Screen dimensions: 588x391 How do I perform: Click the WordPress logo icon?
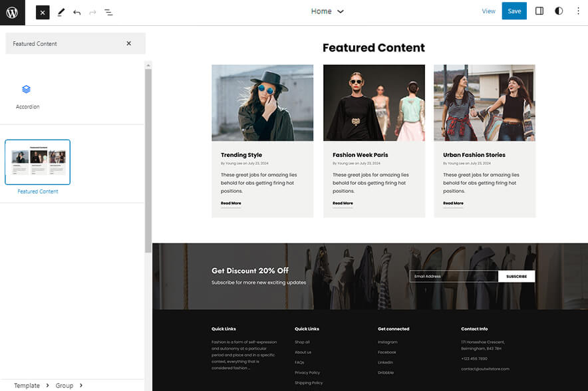(x=11, y=11)
